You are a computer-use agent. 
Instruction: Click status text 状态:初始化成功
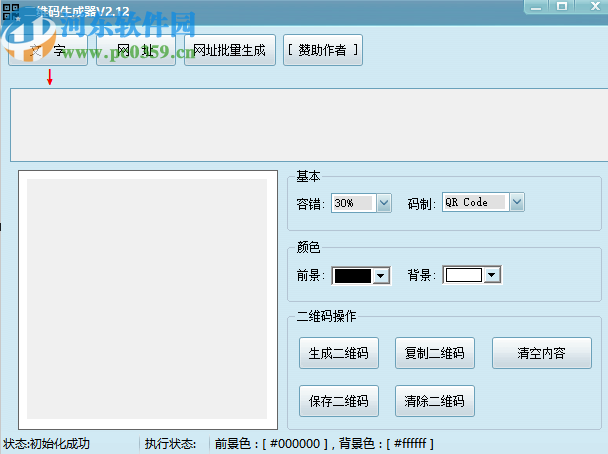pos(46,444)
